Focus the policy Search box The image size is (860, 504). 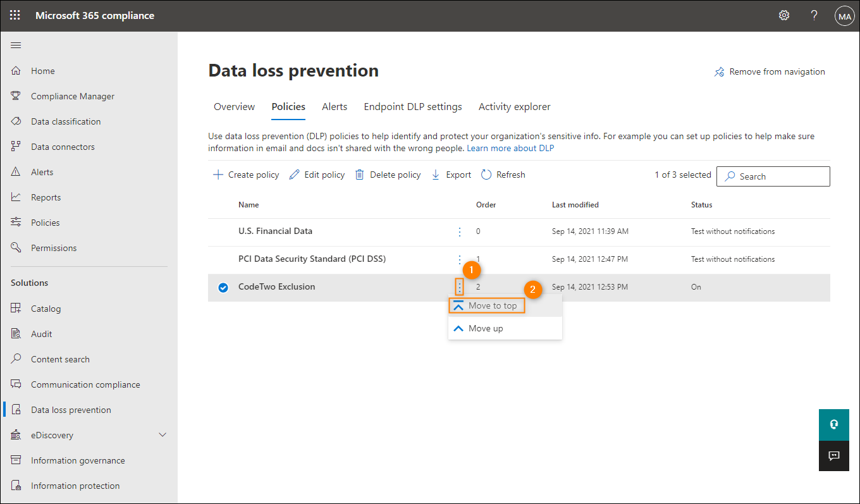[773, 176]
